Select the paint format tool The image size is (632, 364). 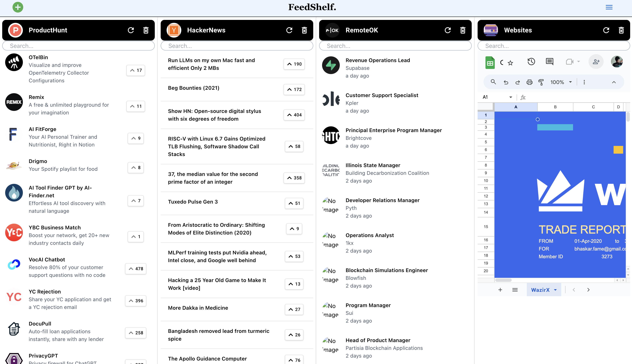541,82
